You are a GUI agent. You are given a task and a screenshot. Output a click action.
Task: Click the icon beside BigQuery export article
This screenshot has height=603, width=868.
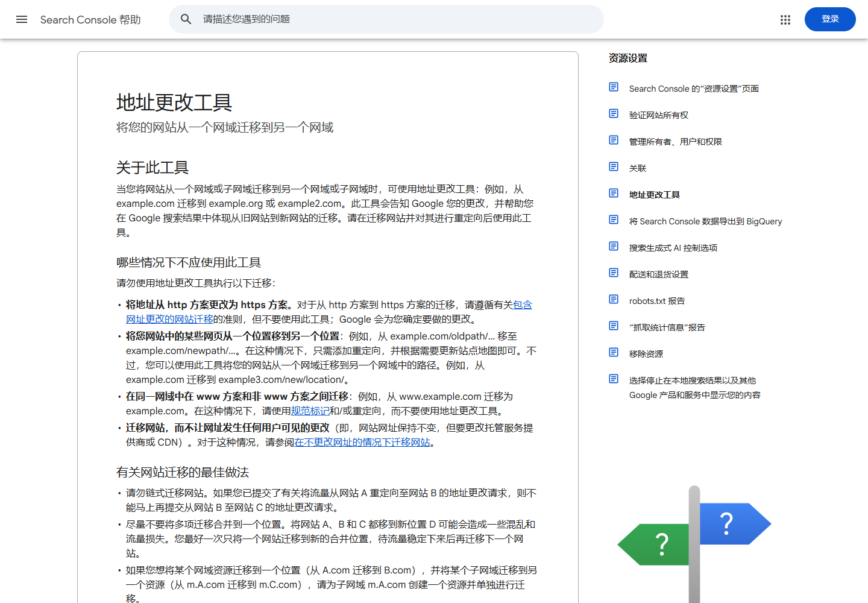(614, 220)
